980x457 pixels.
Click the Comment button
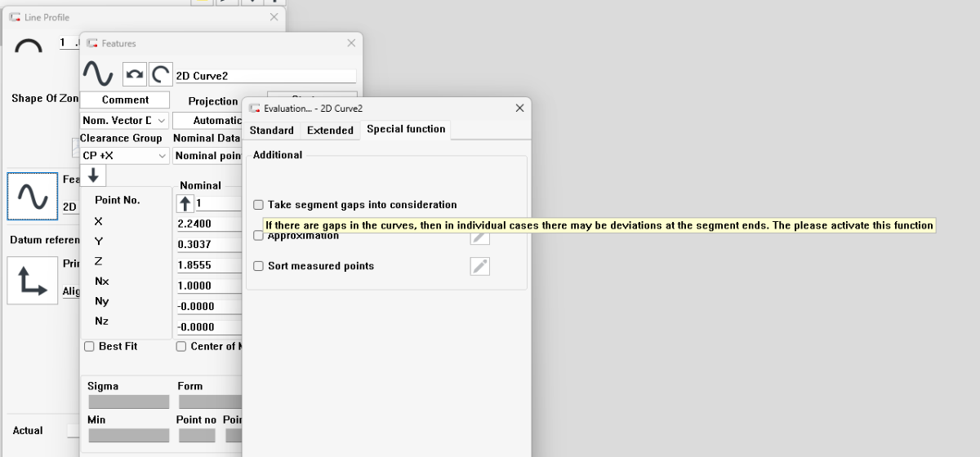coord(125,100)
